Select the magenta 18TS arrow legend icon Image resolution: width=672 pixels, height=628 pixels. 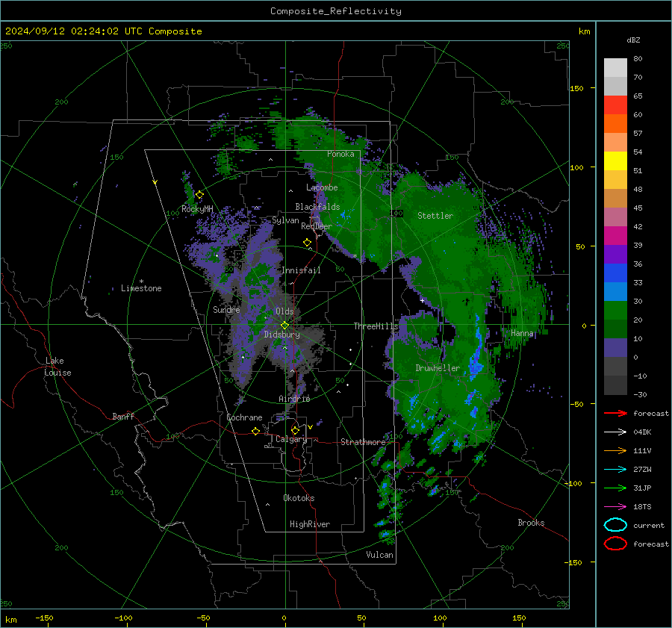(x=615, y=506)
